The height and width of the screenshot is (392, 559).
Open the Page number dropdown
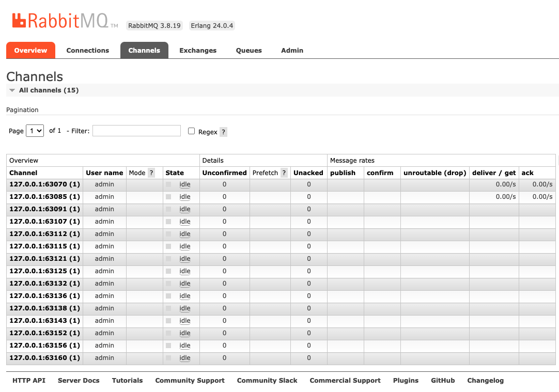[35, 131]
